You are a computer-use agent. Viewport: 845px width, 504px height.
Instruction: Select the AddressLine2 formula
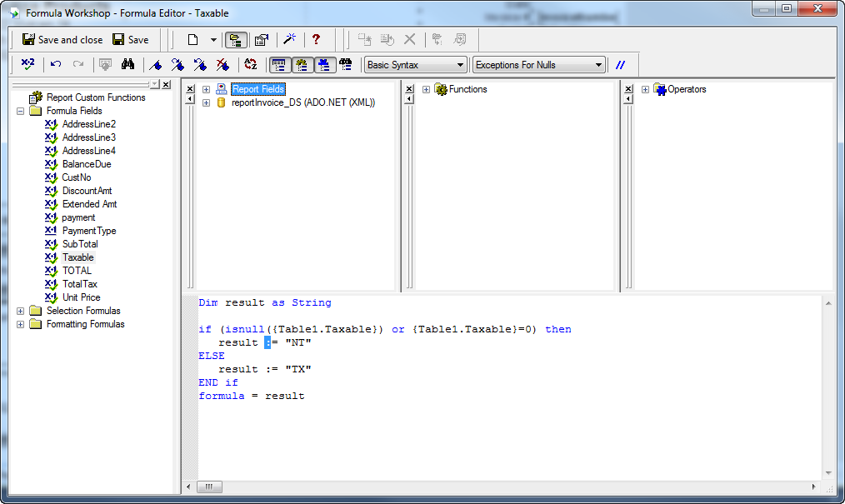click(89, 124)
